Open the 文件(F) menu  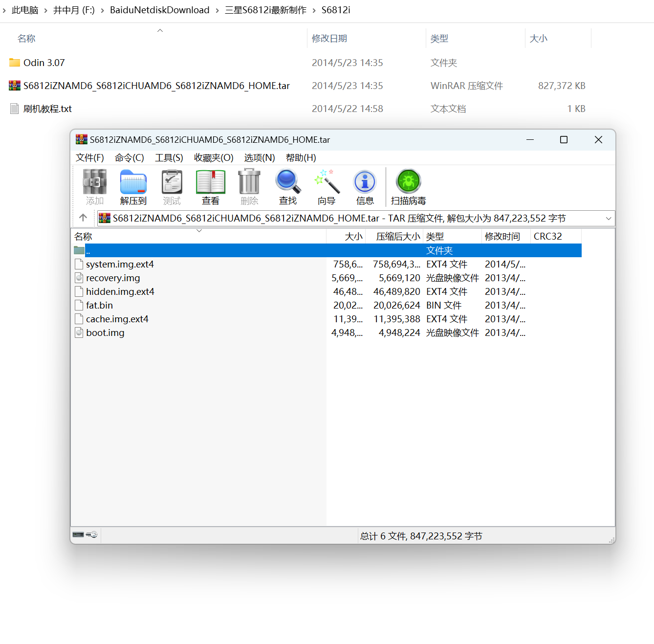[x=90, y=157]
